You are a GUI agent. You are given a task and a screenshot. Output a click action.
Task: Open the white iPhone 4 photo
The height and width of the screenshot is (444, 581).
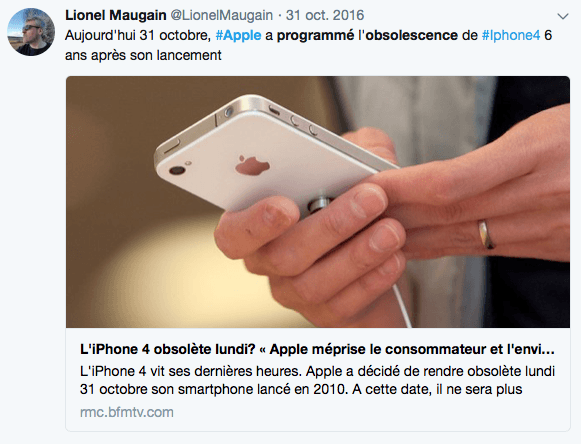[x=318, y=202]
